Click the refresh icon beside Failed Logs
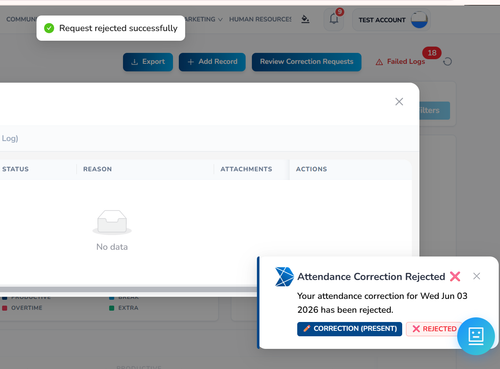Image resolution: width=500 pixels, height=369 pixels. [447, 62]
